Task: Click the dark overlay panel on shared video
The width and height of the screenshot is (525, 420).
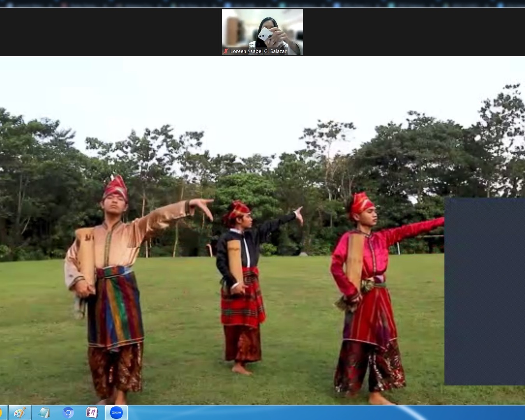Action: click(x=484, y=291)
